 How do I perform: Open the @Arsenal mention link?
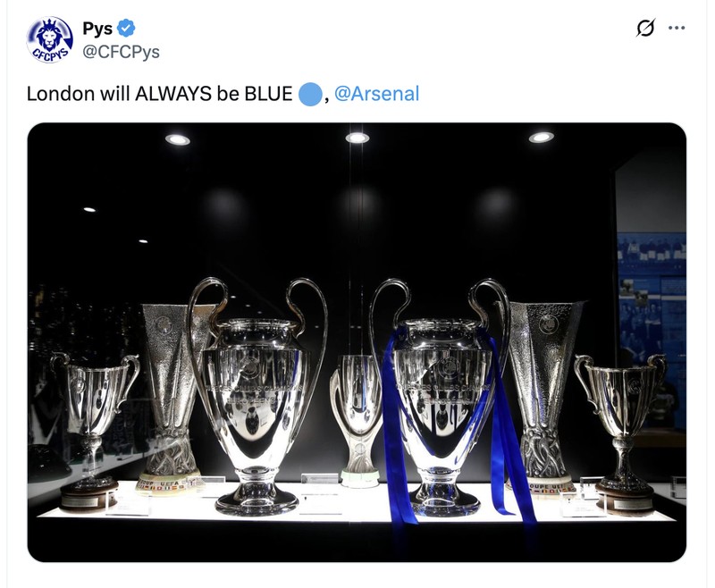pos(376,94)
